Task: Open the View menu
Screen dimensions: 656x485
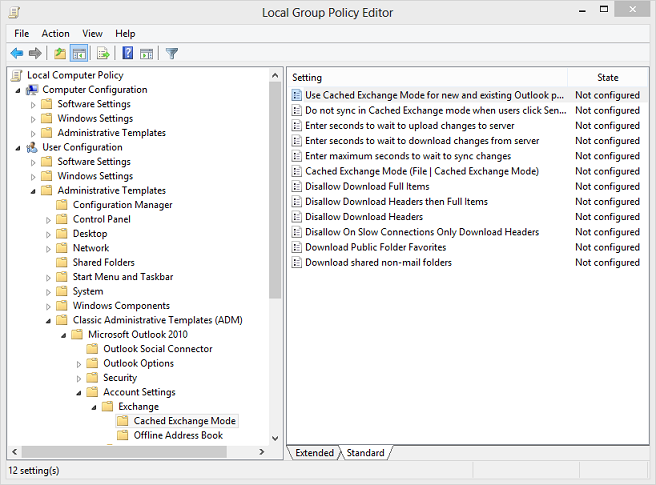Action: click(x=92, y=33)
